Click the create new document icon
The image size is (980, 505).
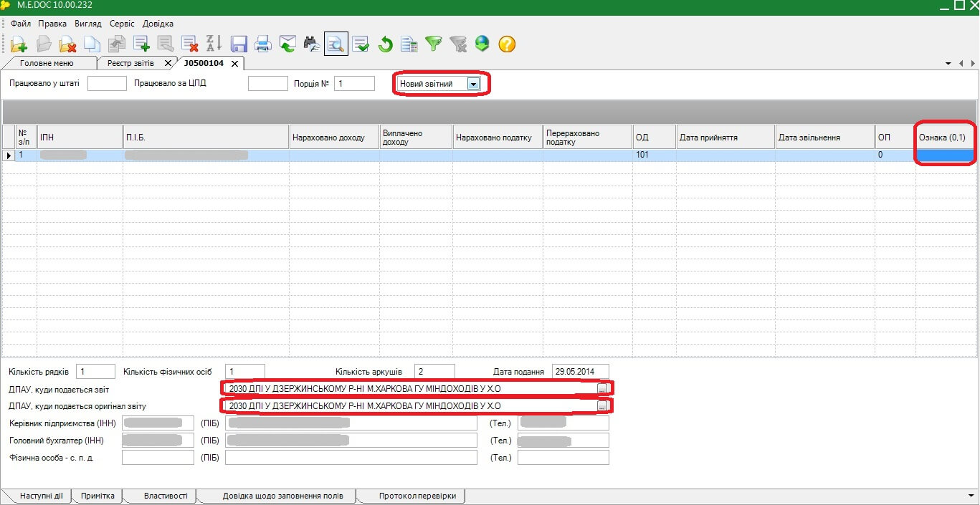(x=19, y=44)
